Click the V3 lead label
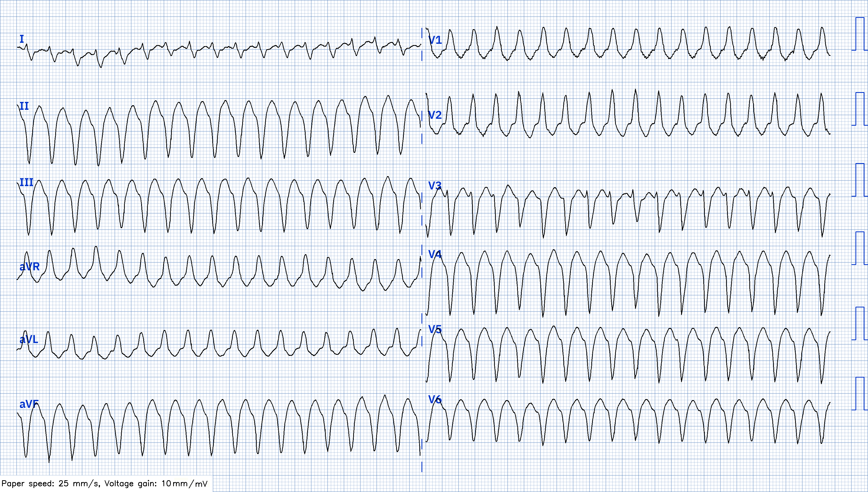This screenshot has height=492, width=868. (435, 186)
